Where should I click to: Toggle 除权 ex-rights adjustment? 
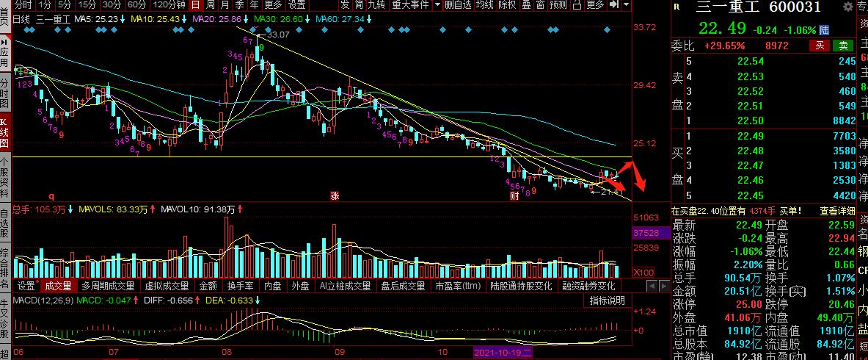coord(507,5)
